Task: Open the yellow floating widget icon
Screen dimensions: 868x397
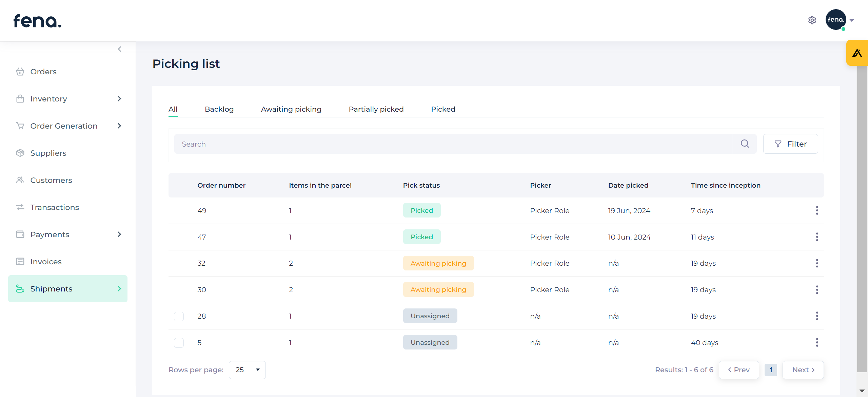Action: point(857,53)
